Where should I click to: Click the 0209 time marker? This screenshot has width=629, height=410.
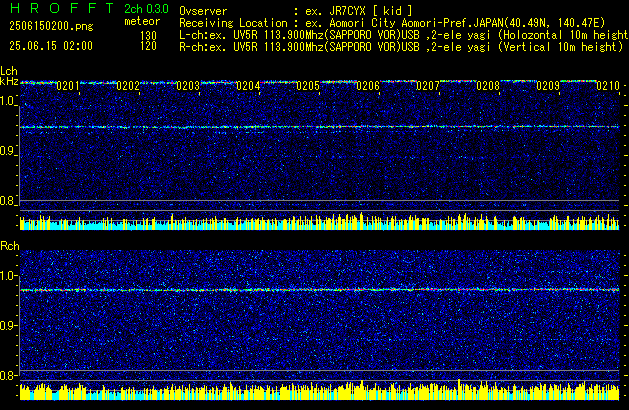pos(548,86)
